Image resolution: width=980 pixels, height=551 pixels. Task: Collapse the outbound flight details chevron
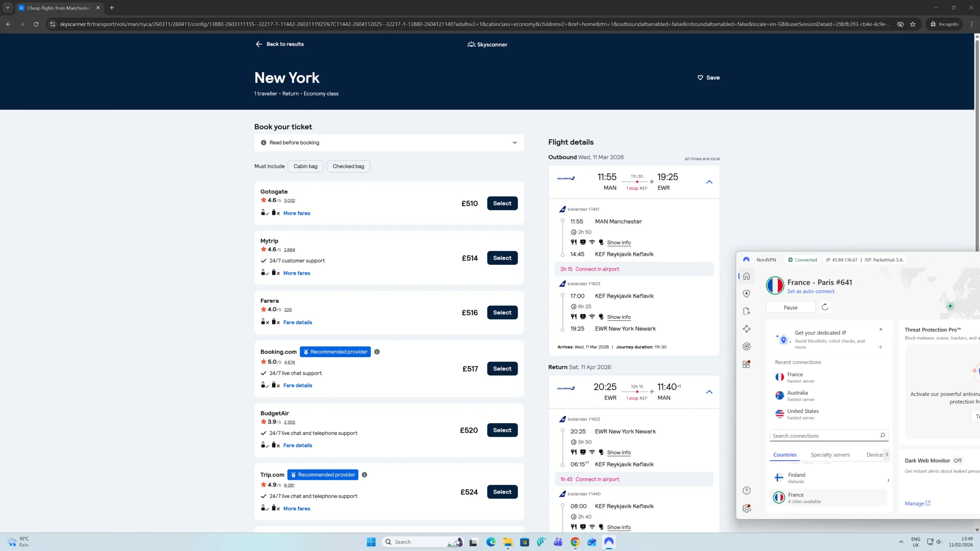(x=709, y=182)
